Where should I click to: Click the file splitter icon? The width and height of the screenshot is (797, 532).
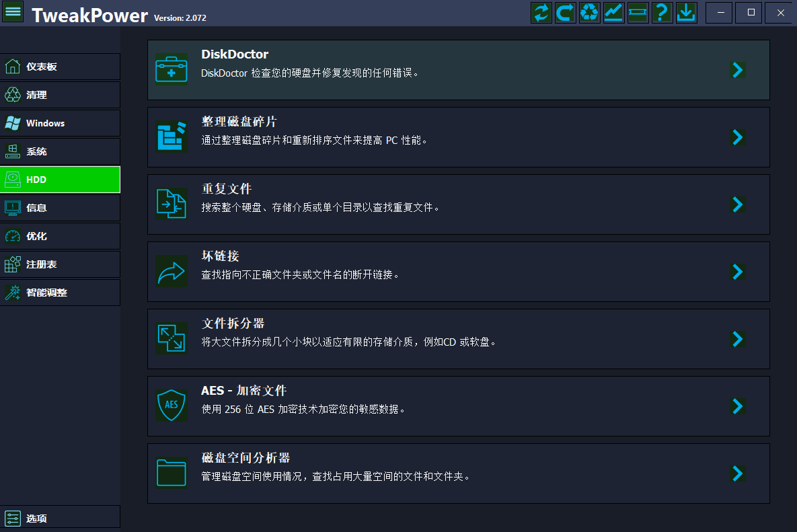[x=172, y=338]
